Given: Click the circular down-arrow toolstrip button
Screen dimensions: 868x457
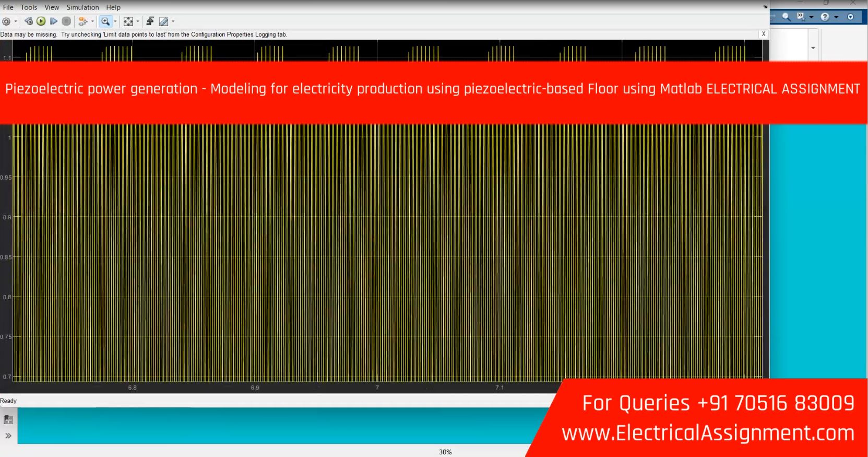Looking at the screenshot, I should click(x=850, y=17).
